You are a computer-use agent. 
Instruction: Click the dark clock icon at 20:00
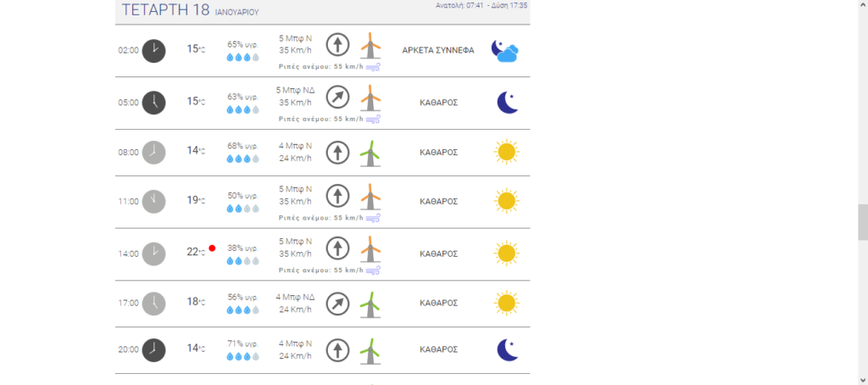click(x=153, y=349)
